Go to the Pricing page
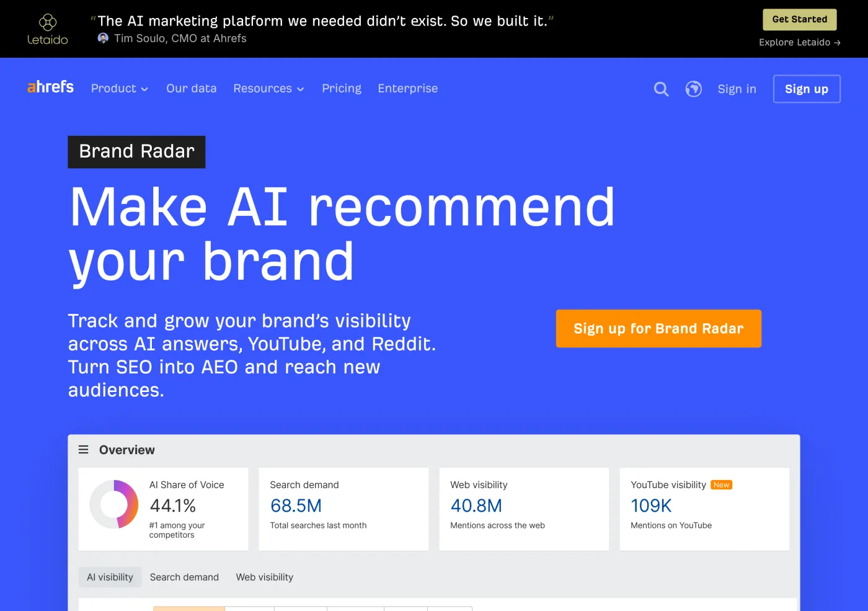This screenshot has width=868, height=611. (x=342, y=89)
